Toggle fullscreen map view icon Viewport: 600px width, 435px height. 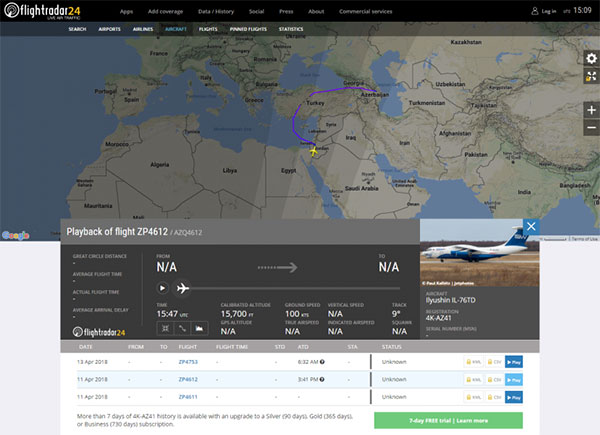click(592, 76)
